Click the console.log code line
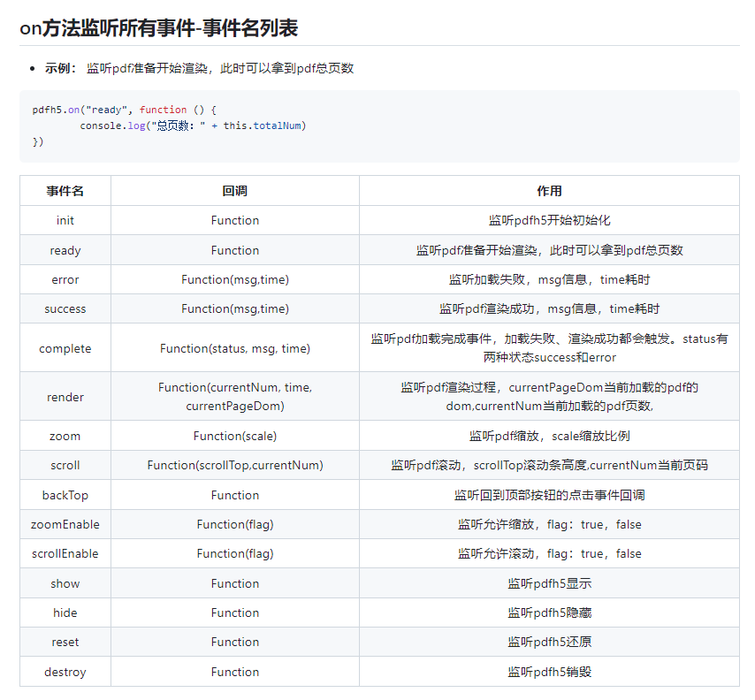The image size is (755, 700). point(193,126)
